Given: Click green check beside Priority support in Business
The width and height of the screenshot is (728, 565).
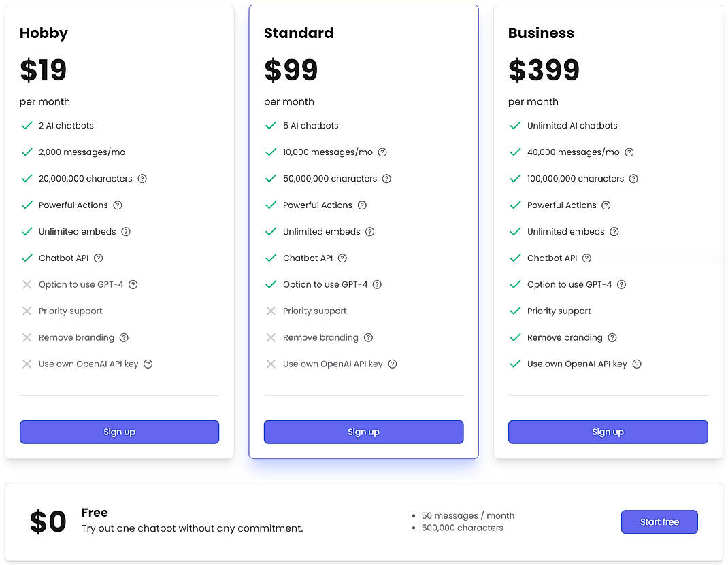Looking at the screenshot, I should point(516,311).
